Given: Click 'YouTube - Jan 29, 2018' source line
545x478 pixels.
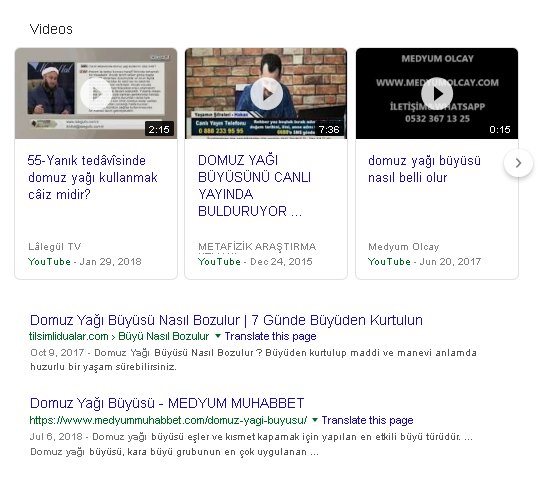Looking at the screenshot, I should tap(85, 261).
